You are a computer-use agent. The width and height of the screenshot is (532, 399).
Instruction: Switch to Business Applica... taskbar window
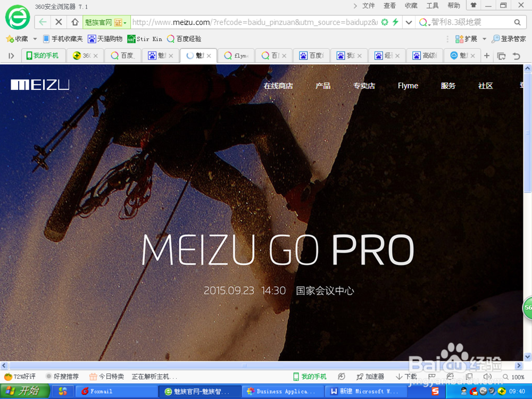tap(283, 391)
